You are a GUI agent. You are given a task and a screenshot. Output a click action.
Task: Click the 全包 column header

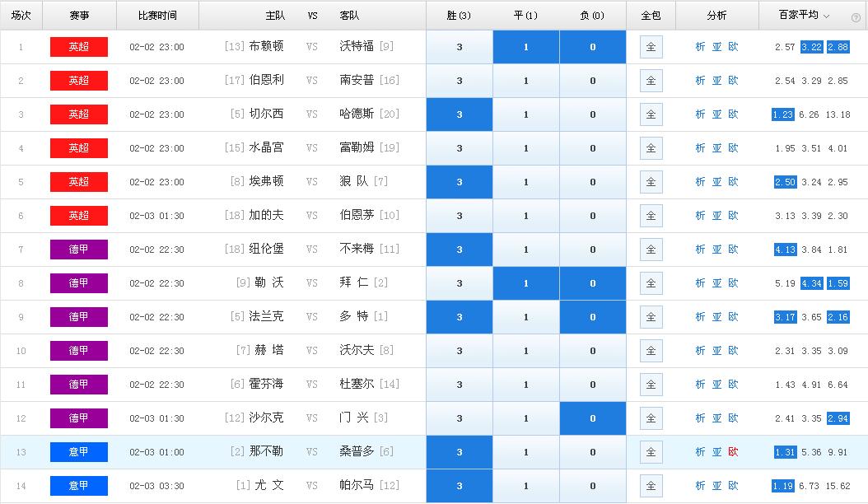click(x=651, y=16)
